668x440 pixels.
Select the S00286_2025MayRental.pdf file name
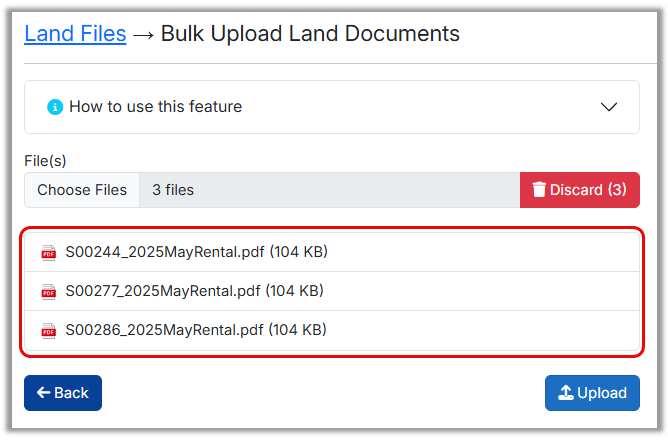pos(165,329)
